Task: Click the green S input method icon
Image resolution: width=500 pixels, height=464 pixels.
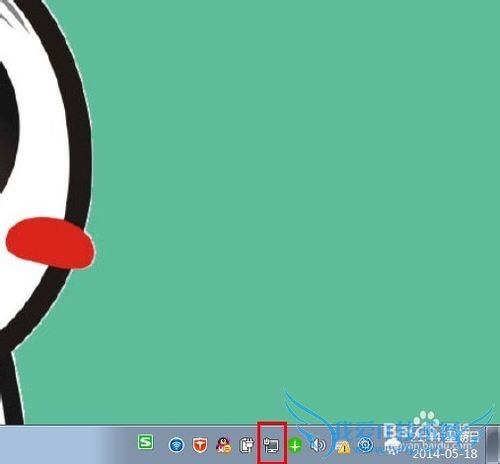Action: pos(145,442)
